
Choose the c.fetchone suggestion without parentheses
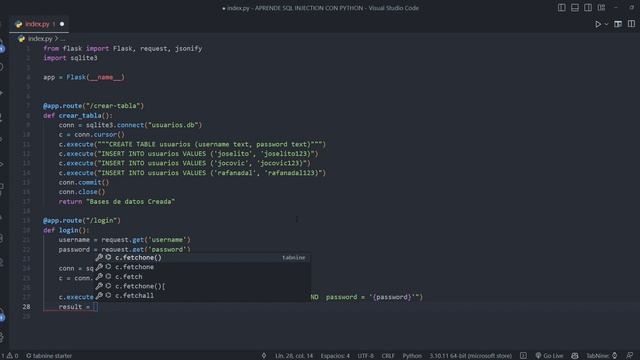pos(203,267)
